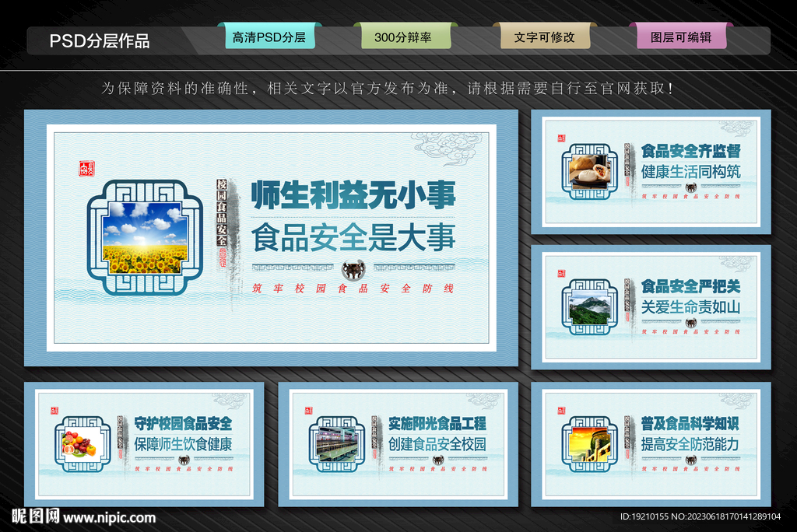Click the sunflower field photo in large poster
Viewport: 797px width, 532px height.
click(x=146, y=238)
